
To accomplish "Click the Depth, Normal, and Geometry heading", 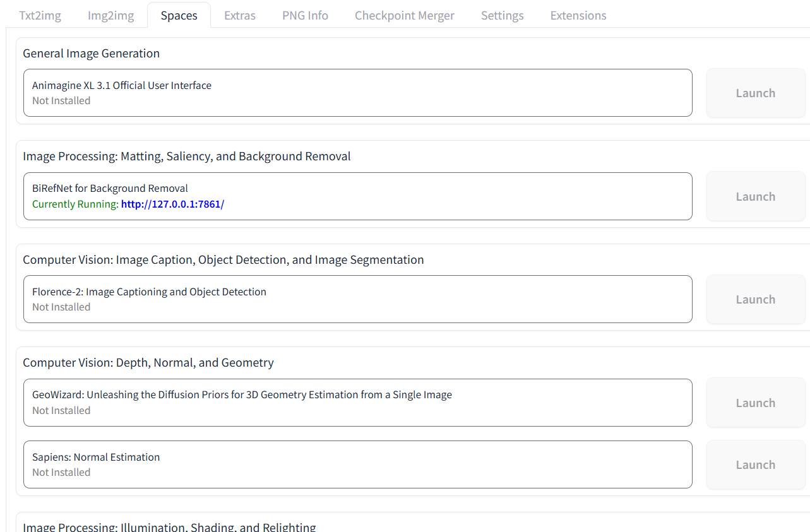I will pos(148,363).
